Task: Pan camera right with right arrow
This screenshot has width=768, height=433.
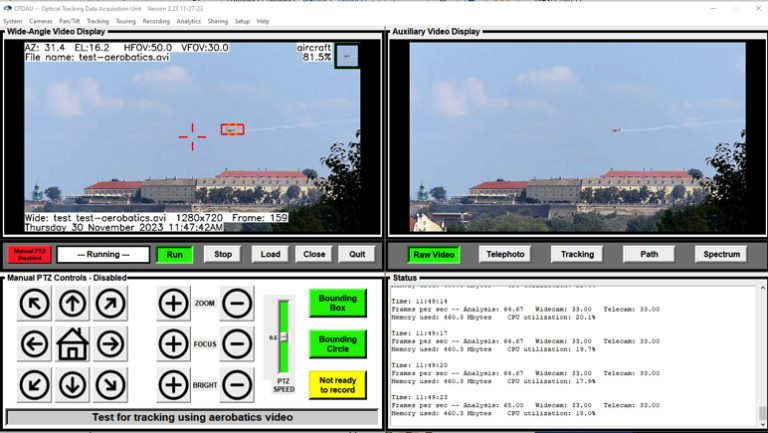Action: 110,344
